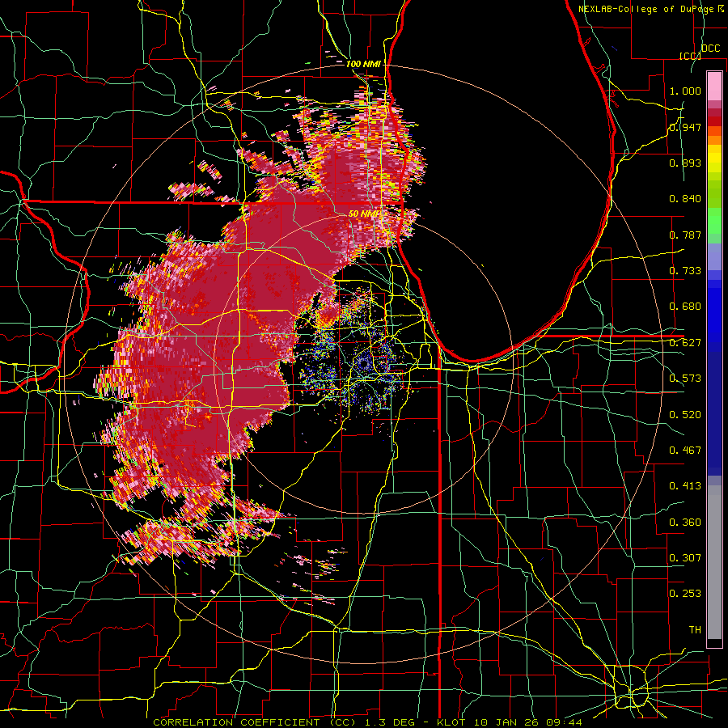Pick the dark navy segment of the color bar
This screenshot has width=728, height=728.
(x=714, y=413)
